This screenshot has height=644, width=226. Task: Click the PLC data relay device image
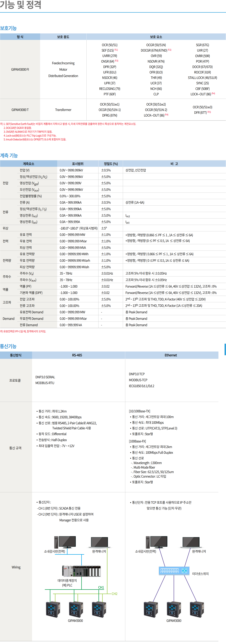pyautogui.click(x=81, y=571)
